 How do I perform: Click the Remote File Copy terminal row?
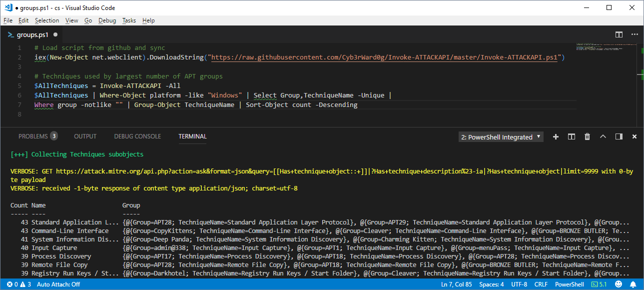(320, 265)
